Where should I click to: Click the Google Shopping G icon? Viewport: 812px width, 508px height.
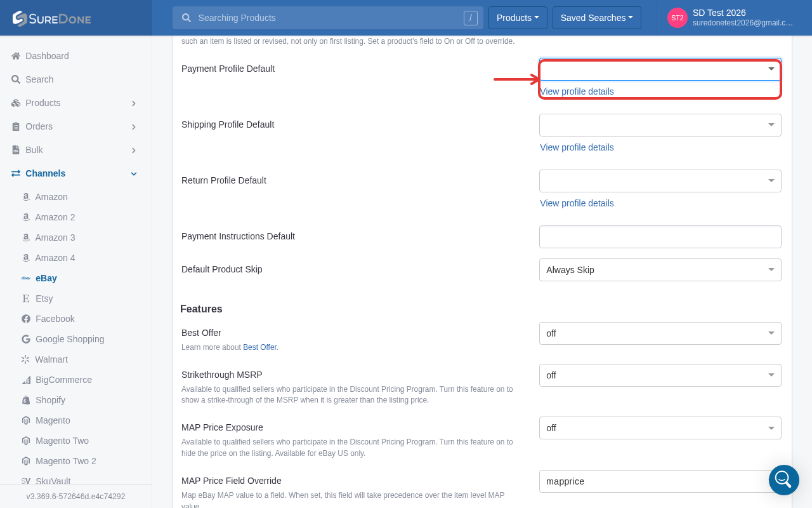coord(26,339)
